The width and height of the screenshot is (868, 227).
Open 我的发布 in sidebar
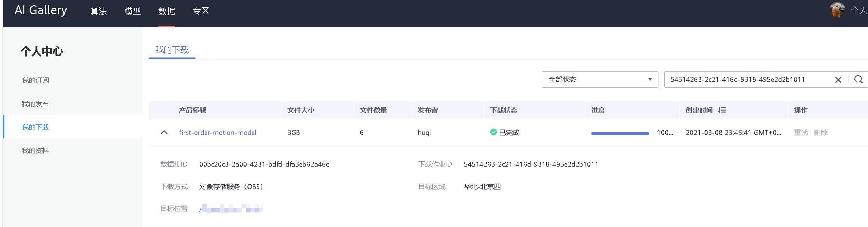35,104
